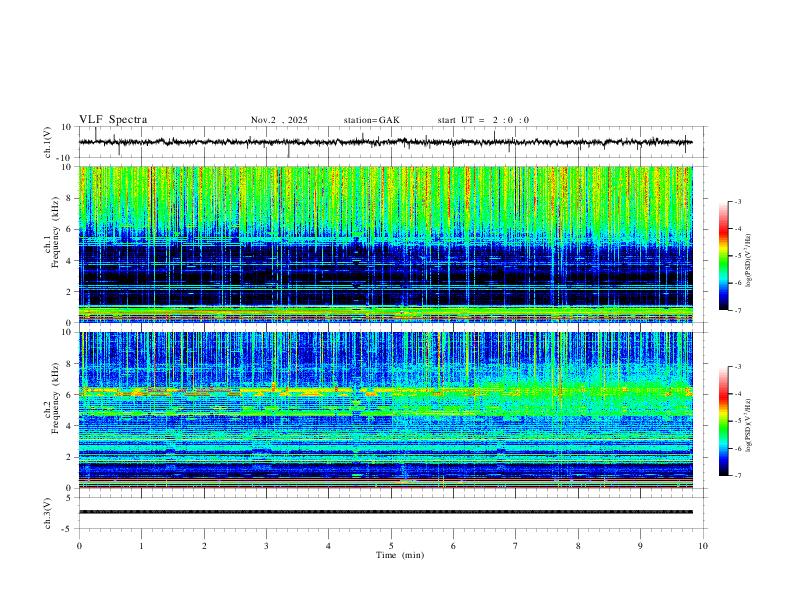The image size is (792, 612).
Task: Click the lower colorbar 'log(PSD)' label
Action: tap(749, 426)
